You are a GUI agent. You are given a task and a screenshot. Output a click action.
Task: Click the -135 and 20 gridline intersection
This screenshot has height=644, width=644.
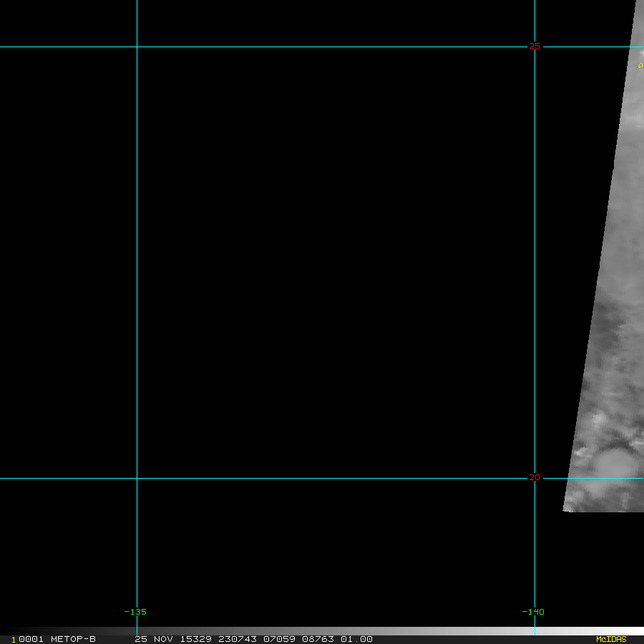coord(137,479)
